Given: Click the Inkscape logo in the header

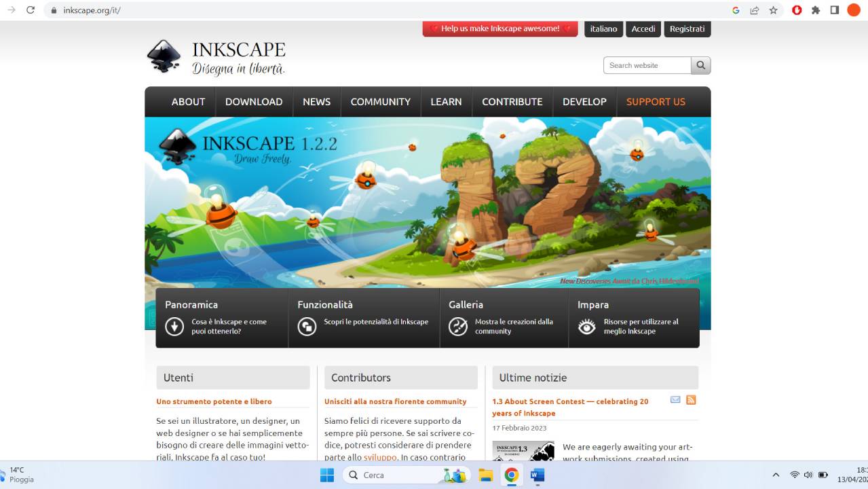Looking at the screenshot, I should pos(216,57).
